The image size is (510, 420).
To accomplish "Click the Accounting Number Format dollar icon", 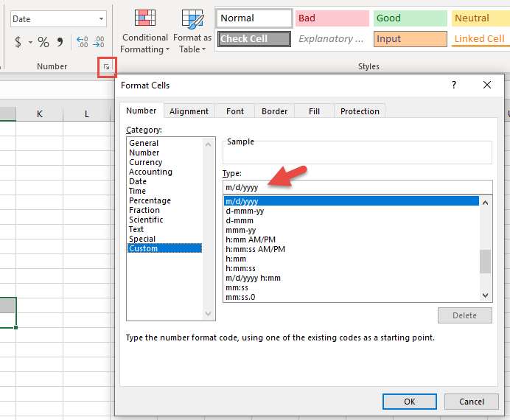I will click(18, 42).
